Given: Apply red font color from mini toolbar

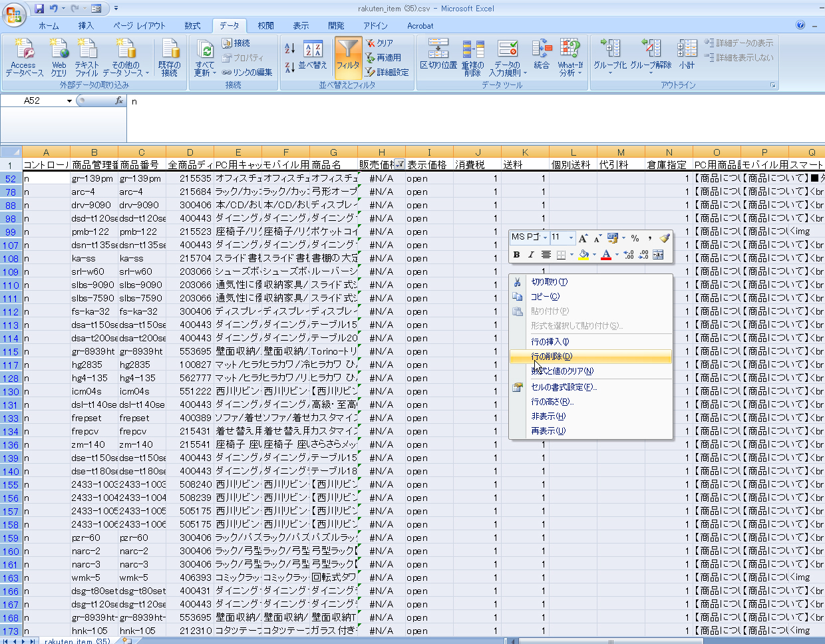Looking at the screenshot, I should point(605,255).
